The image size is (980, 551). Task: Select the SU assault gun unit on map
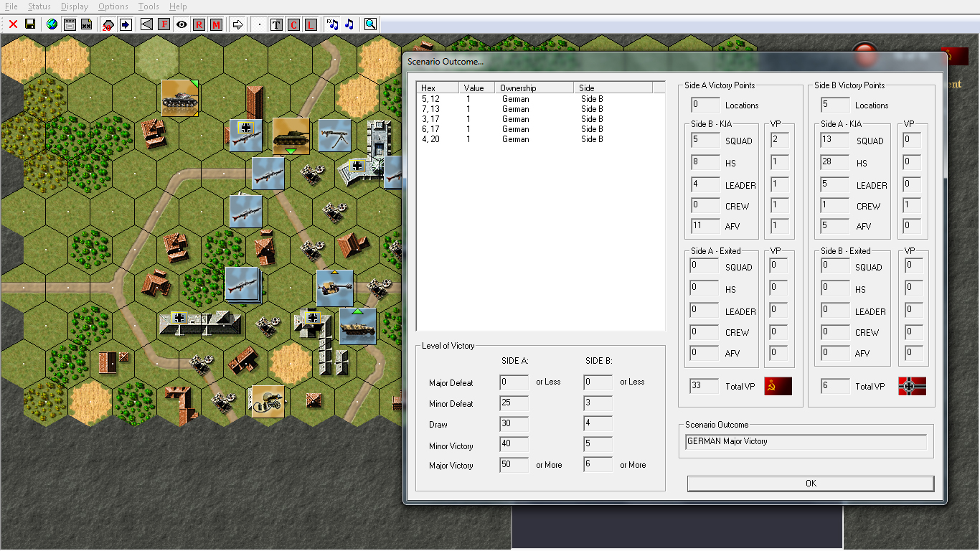tap(291, 136)
